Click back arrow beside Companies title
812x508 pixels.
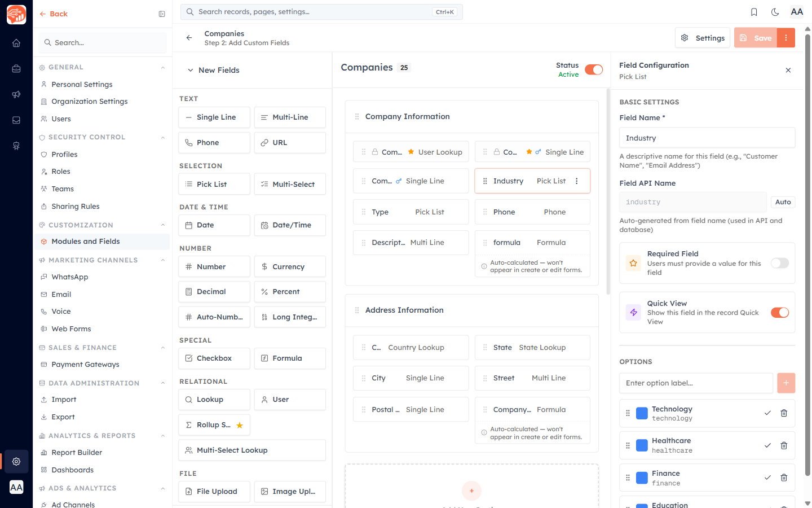click(189, 38)
